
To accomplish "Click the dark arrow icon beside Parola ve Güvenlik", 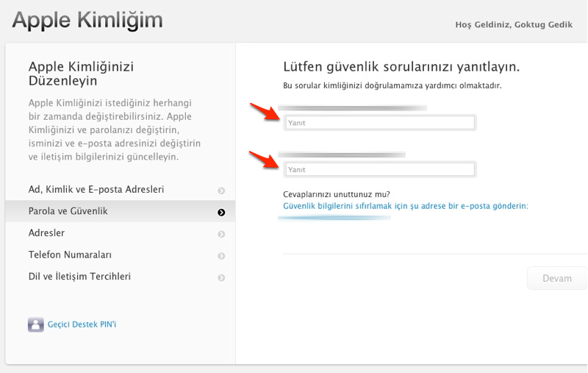I will (221, 213).
